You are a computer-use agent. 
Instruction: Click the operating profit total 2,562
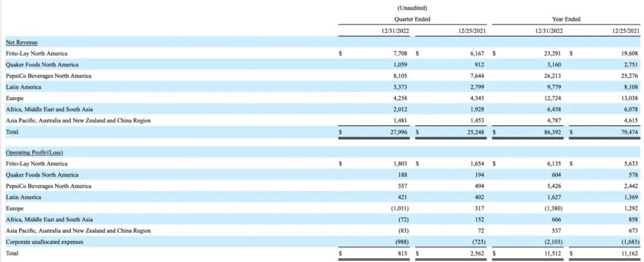(478, 254)
